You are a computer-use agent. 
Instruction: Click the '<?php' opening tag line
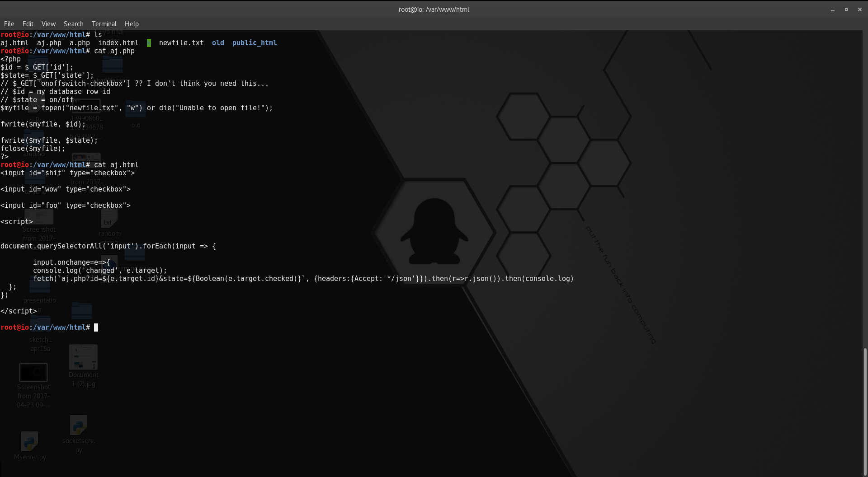11,59
